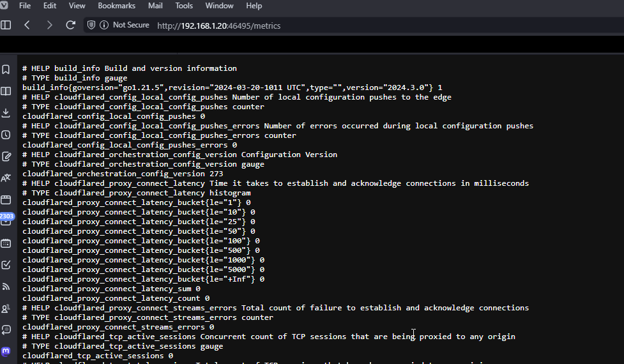Click '# TYPE cloudflared_proxy_connect_latency histogram' line

click(137, 193)
